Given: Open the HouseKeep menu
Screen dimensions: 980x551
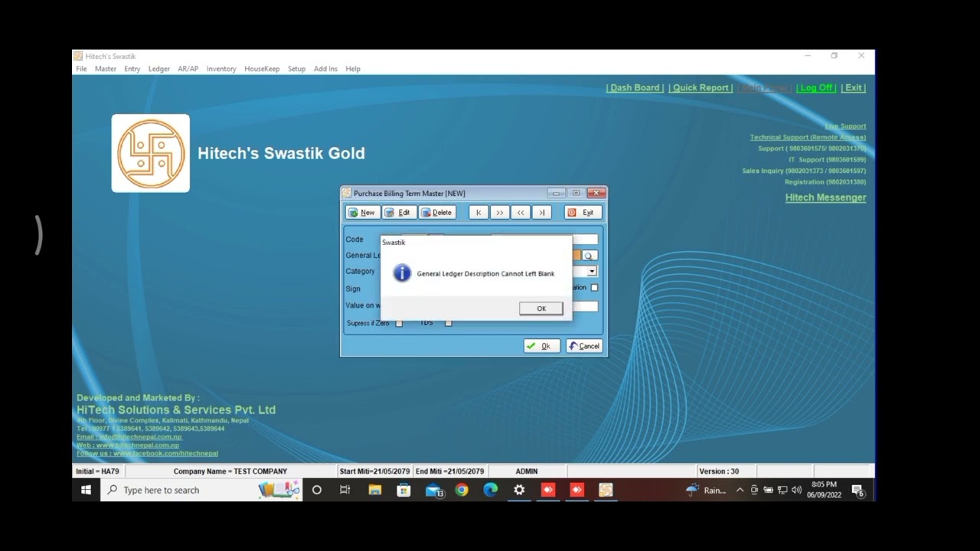Looking at the screenshot, I should pyautogui.click(x=262, y=69).
